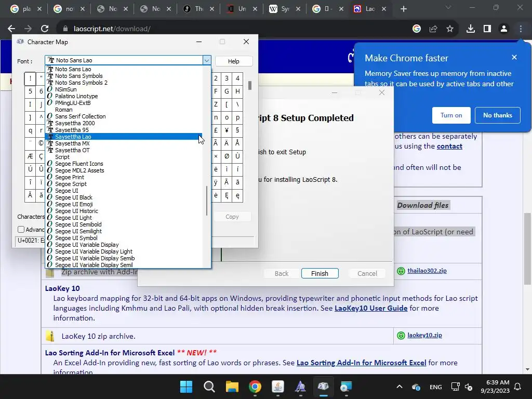Go back in Chrome
Image resolution: width=532 pixels, height=399 pixels.
point(11,29)
